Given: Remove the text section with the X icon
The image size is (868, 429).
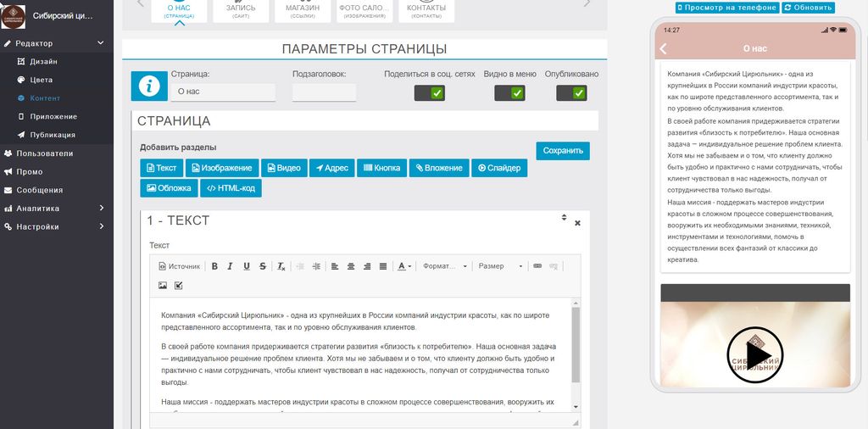Looking at the screenshot, I should coord(577,223).
